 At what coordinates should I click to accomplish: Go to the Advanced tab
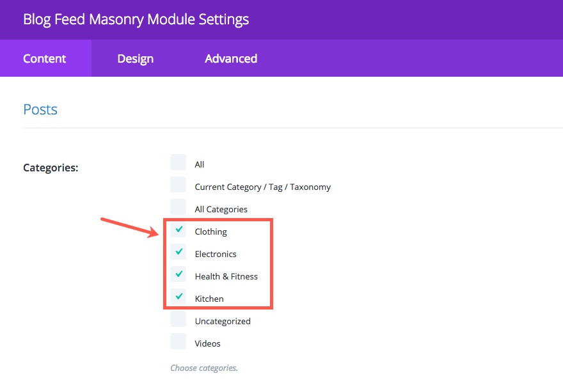click(231, 58)
